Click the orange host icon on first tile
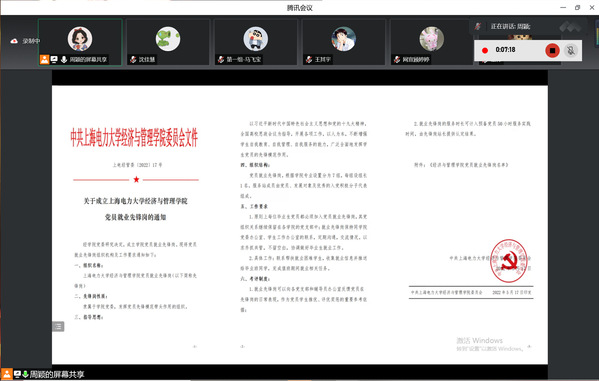This screenshot has height=381, width=599. (44, 59)
